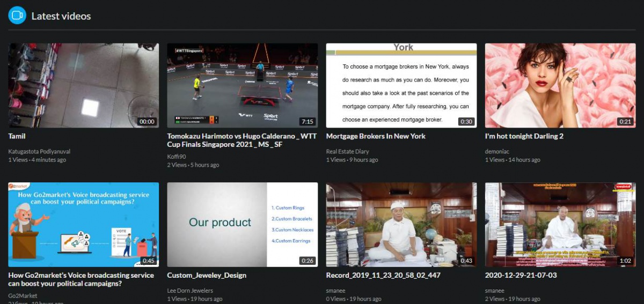Open the Record_2019_11_23 video thumbnail
Image resolution: width=644 pixels, height=304 pixels.
401,224
